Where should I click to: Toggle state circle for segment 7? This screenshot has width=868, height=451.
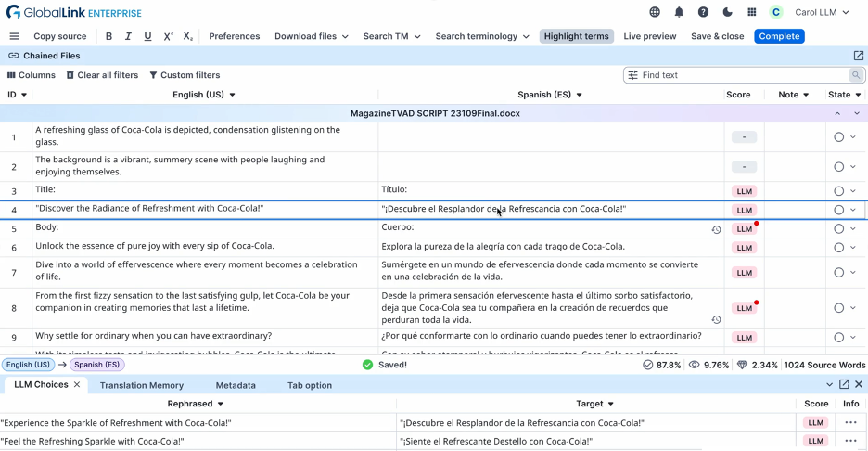pyautogui.click(x=838, y=273)
